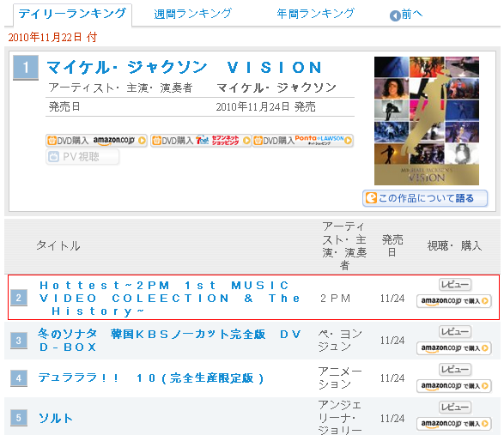Open the ソルト title link
This screenshot has height=435, width=504.
click(55, 418)
